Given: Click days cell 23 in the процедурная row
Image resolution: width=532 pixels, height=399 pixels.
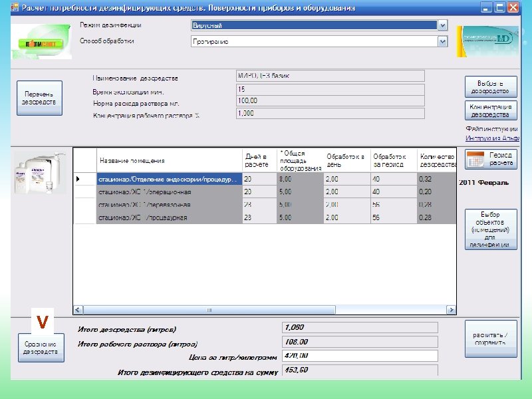Looking at the screenshot, I should tap(259, 217).
